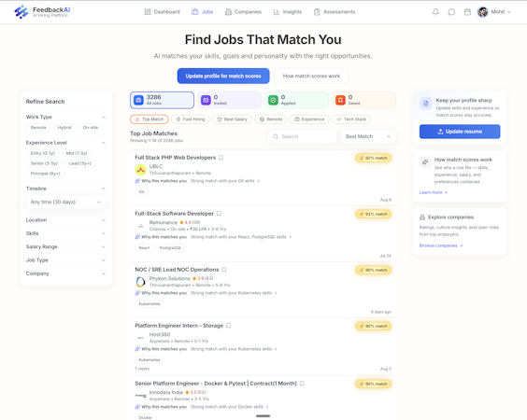Open the notifications bell icon
The image size is (527, 420).
[435, 12]
